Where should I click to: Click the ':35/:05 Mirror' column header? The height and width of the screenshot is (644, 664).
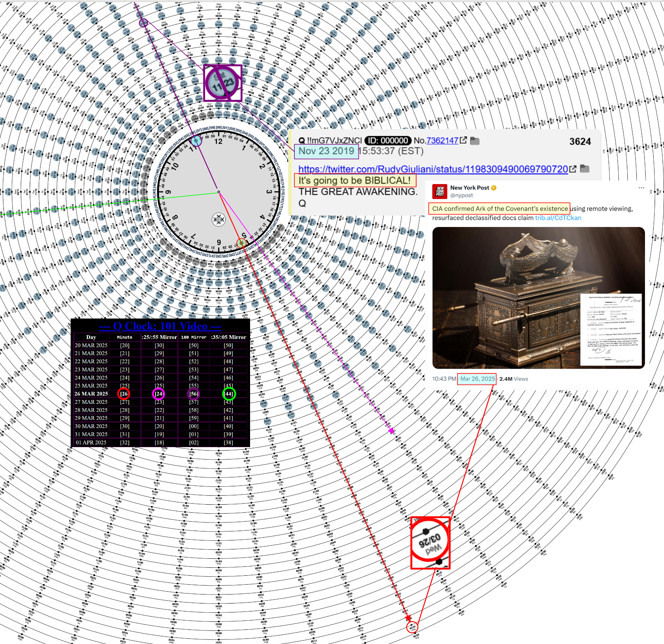point(228,337)
